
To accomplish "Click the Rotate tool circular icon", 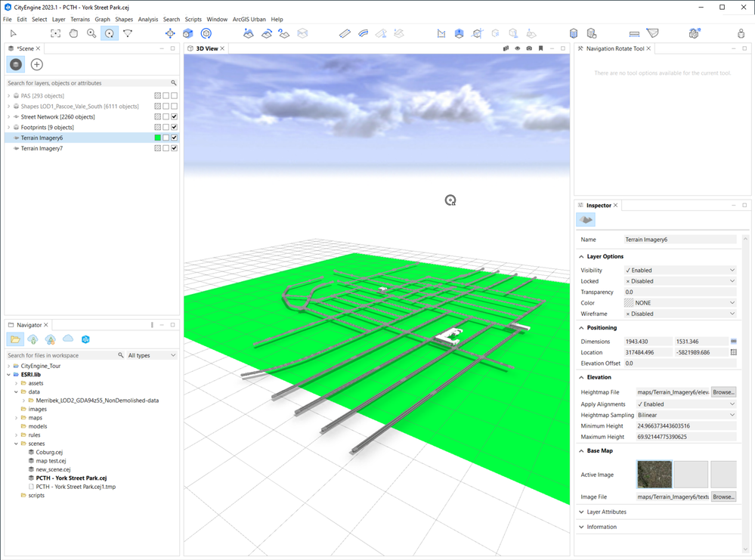I will 206,33.
